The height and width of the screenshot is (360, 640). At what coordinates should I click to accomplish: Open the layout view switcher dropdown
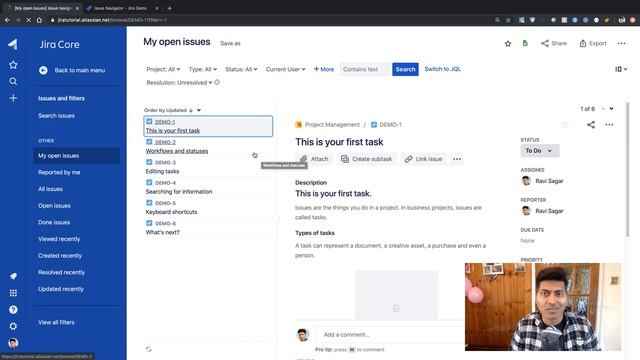(x=621, y=69)
